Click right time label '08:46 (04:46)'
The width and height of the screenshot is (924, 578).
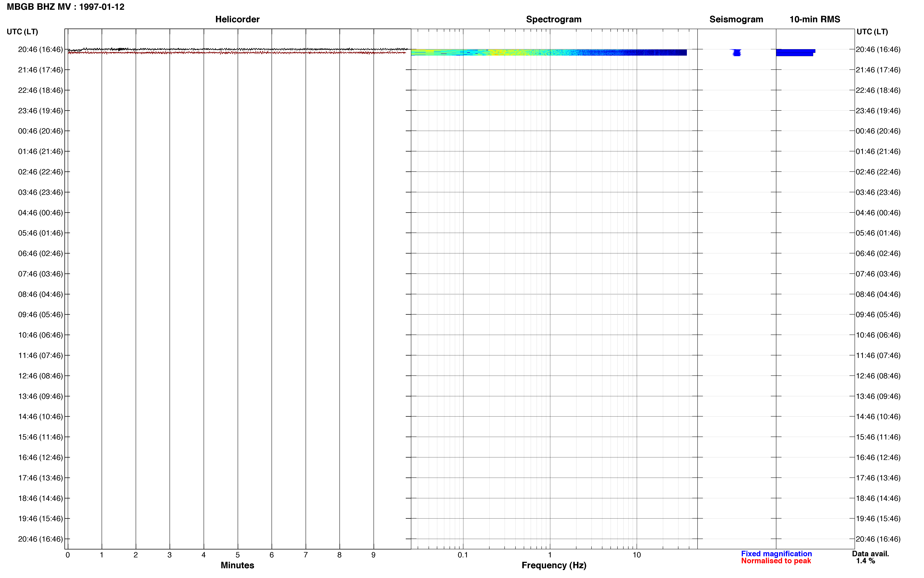coord(878,294)
